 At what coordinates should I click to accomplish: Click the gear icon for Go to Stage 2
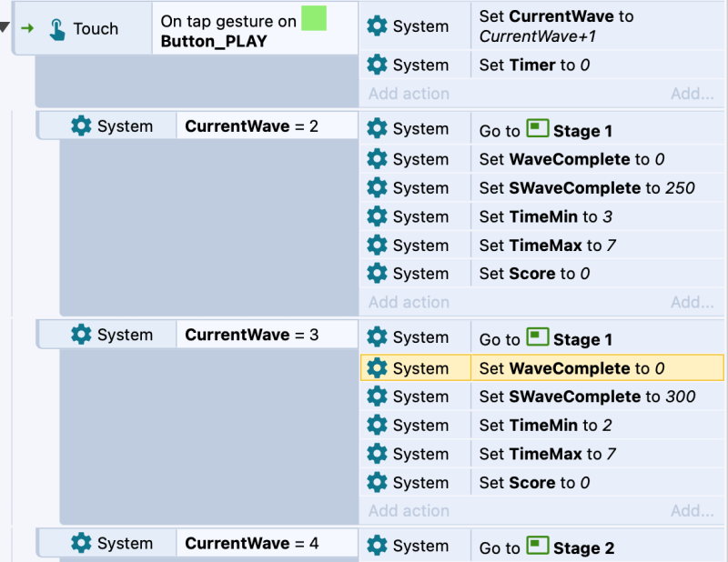[377, 546]
